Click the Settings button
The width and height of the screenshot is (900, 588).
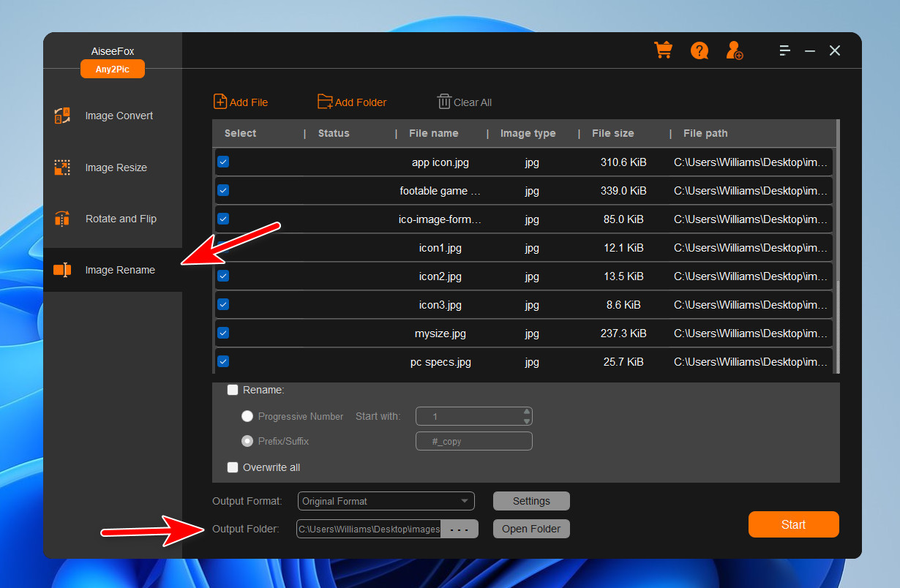coord(531,501)
